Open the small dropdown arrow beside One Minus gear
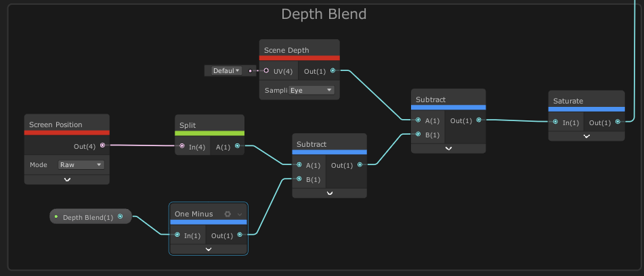644x276 pixels. point(239,214)
